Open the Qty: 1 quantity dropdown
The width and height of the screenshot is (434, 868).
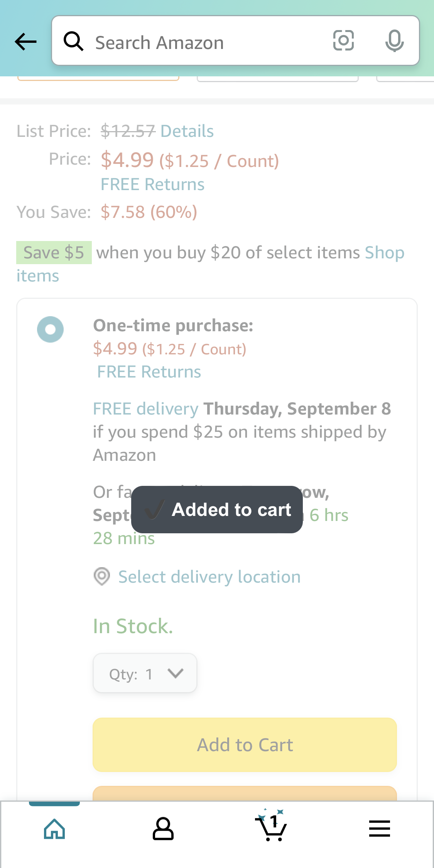145,674
